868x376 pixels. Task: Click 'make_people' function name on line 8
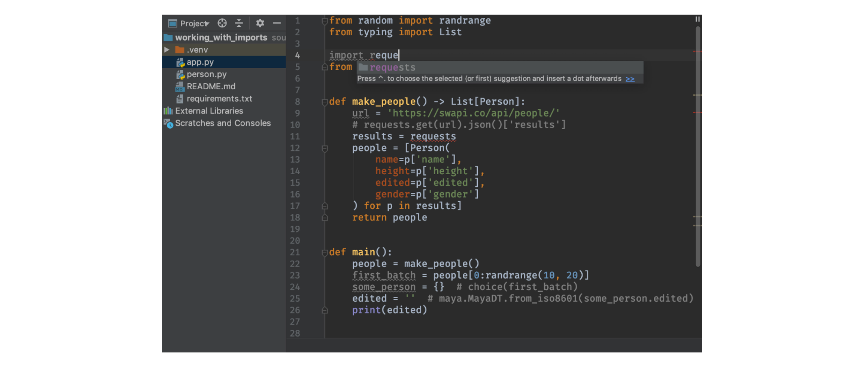coord(384,102)
